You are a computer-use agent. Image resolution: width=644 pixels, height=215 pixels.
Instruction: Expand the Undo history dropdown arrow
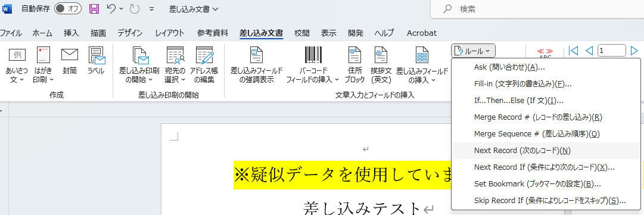click(121, 8)
